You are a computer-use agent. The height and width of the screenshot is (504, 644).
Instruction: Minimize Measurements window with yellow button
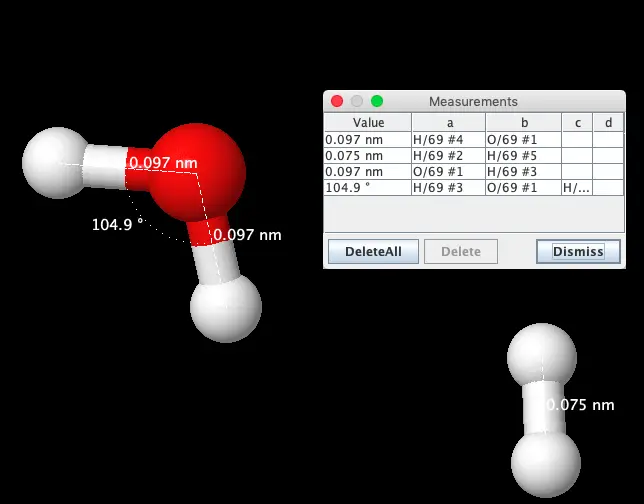[x=357, y=101]
